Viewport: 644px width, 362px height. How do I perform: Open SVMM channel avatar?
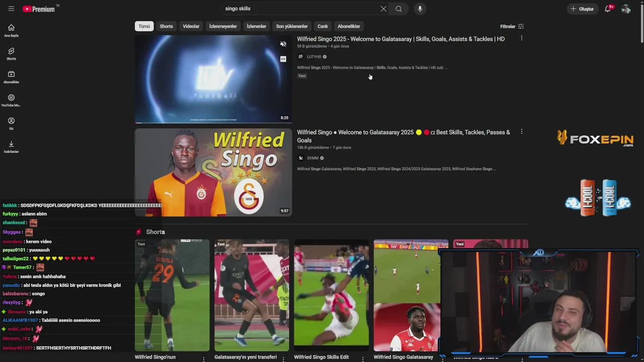300,158
